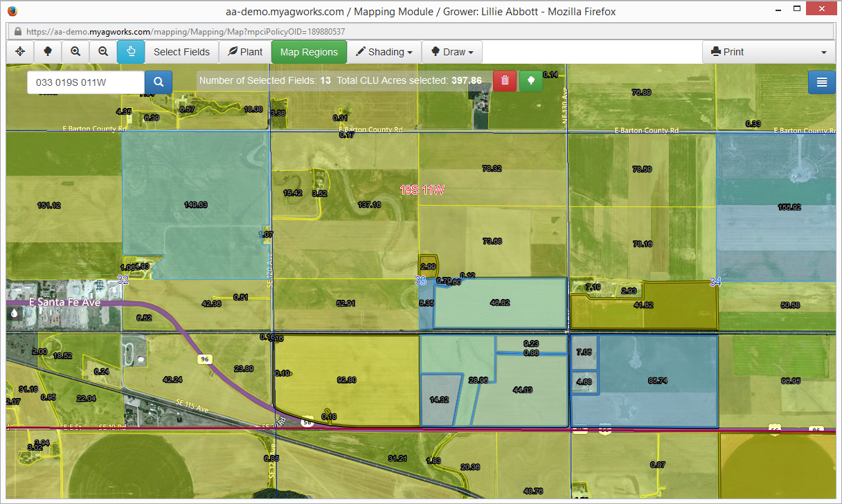This screenshot has width=842, height=504.
Task: Select the 149.93 acre field
Action: pos(196,205)
